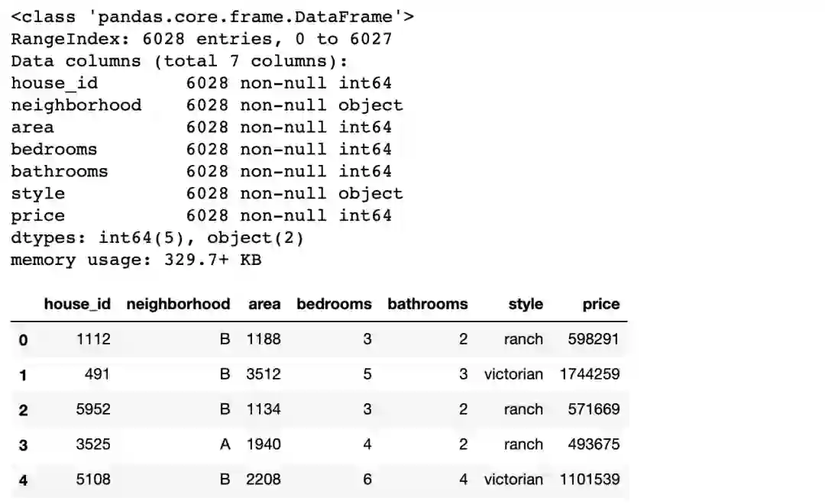Click the area cell 2208
This screenshot has width=825, height=504.
pyautogui.click(x=264, y=480)
